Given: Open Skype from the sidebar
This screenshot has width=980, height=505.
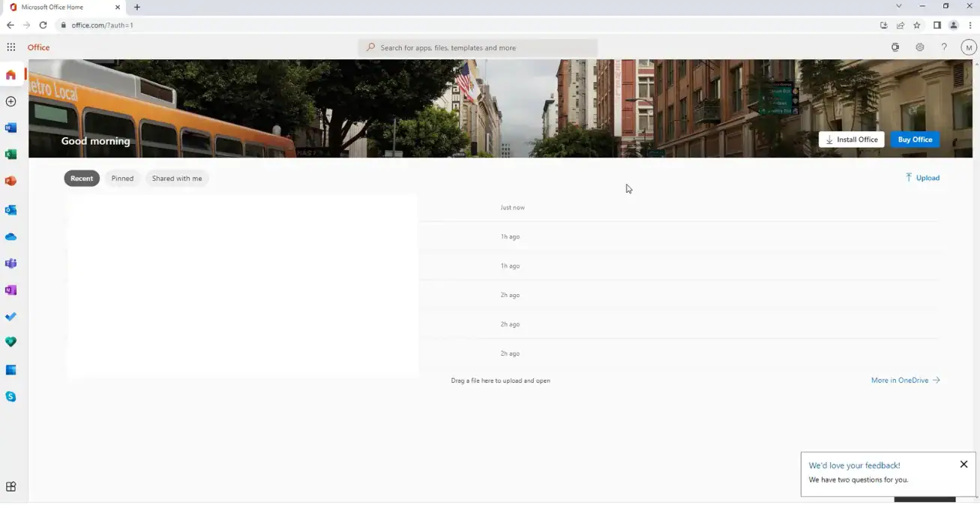Looking at the screenshot, I should 10,396.
